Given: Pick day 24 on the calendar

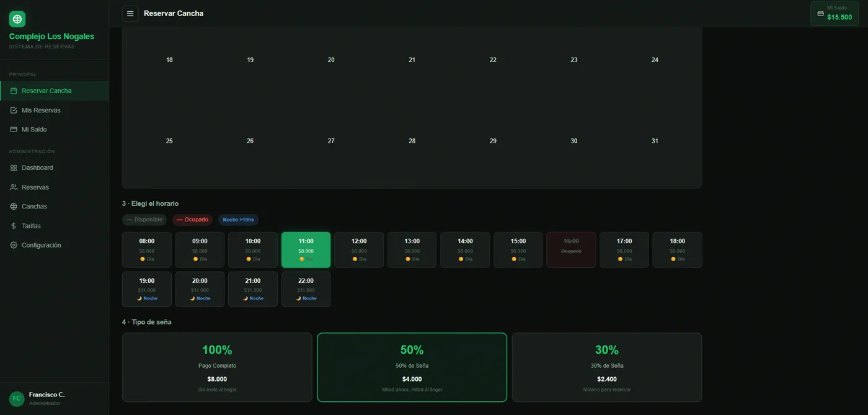Looking at the screenshot, I should coord(655,60).
